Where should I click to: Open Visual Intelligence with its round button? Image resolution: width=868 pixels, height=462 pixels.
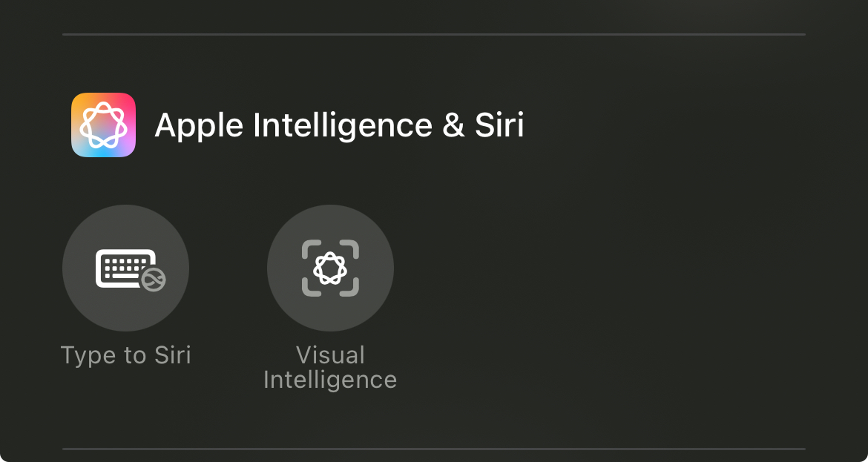click(330, 268)
